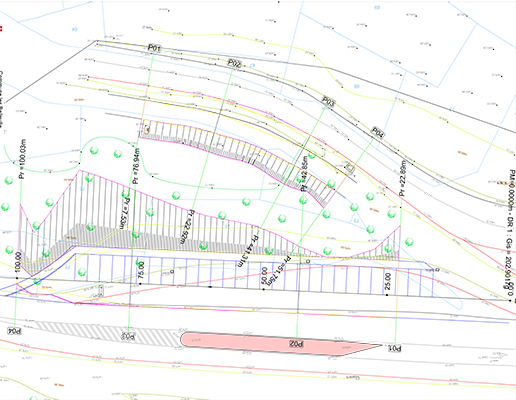Click the P04 profile marker
Image resolution: width=516 pixels, height=400 pixels.
[x=378, y=132]
